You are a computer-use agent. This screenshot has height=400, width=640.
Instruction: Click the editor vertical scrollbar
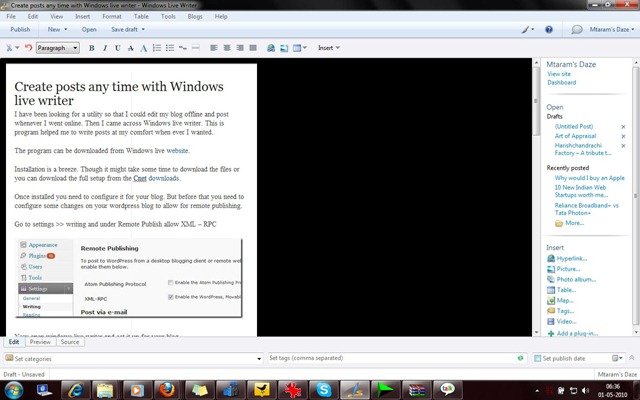(x=536, y=197)
